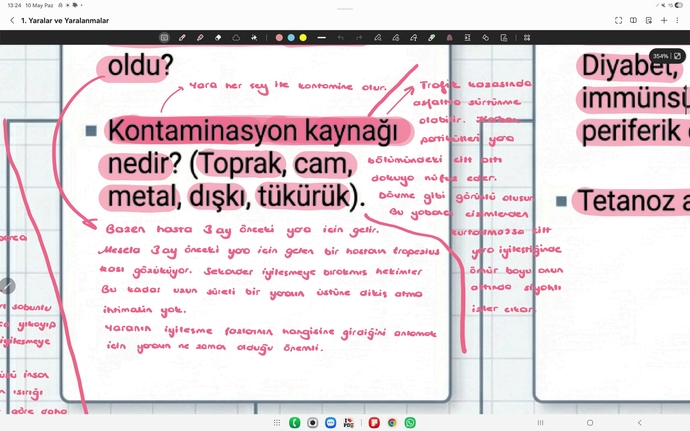The height and width of the screenshot is (431, 690).
Task: Select the Pen tool
Action: [x=182, y=38]
